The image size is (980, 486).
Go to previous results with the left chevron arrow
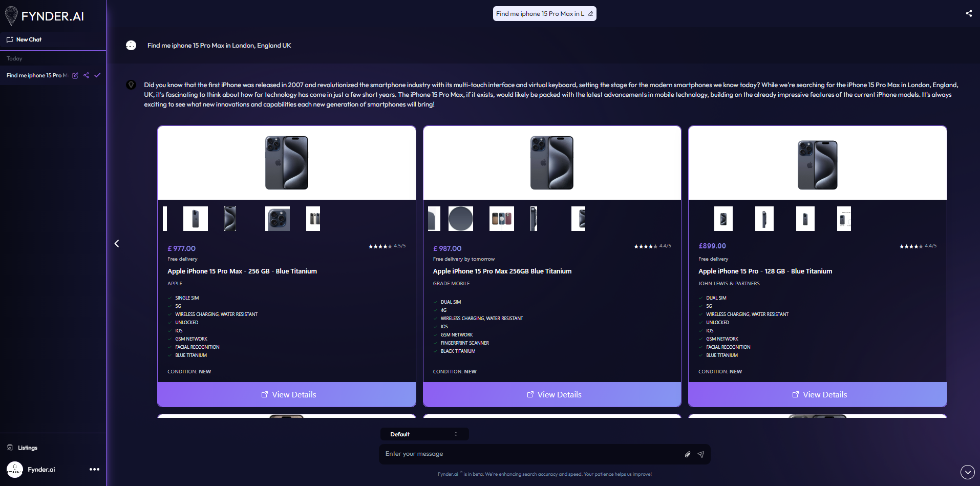pyautogui.click(x=117, y=244)
